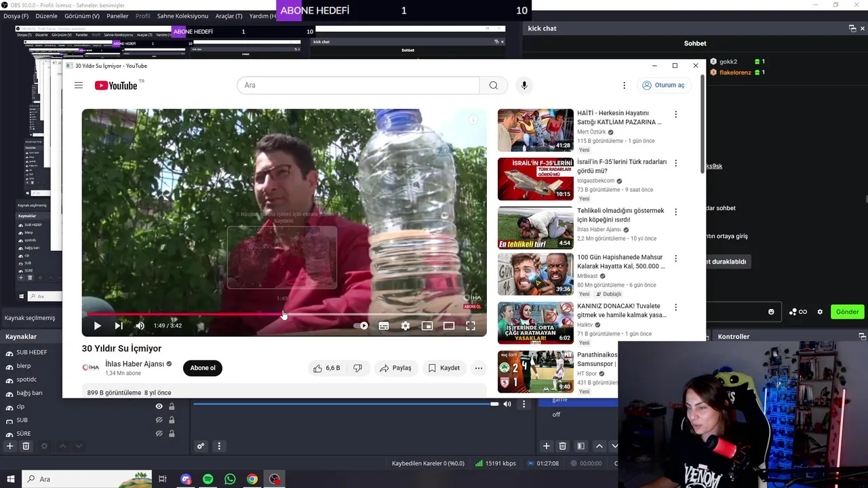Enter fullscreen in the YouTube player
868x488 pixels.
(471, 326)
